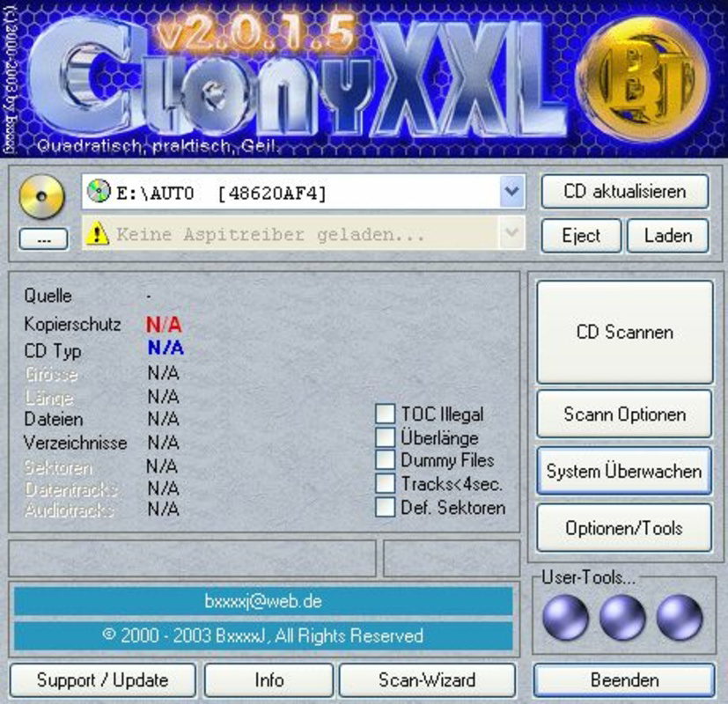Click the CD aktualisieren button
728x704 pixels.
pyautogui.click(x=625, y=192)
